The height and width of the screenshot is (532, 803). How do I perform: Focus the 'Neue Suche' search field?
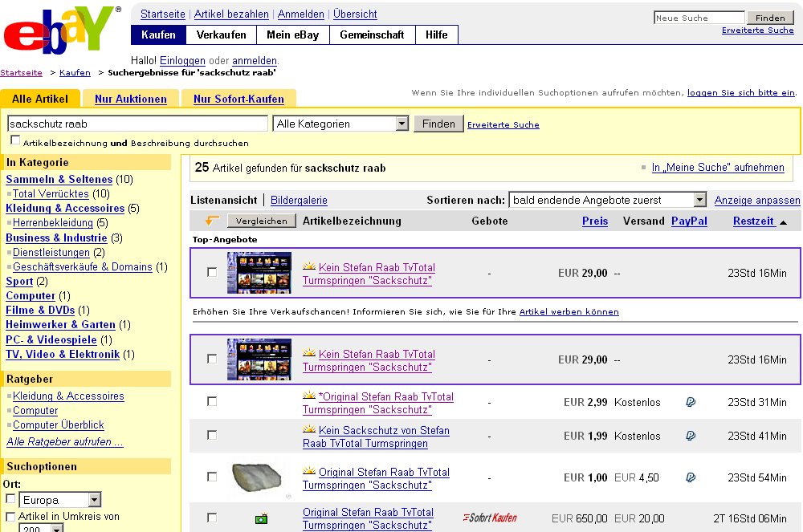click(x=699, y=18)
